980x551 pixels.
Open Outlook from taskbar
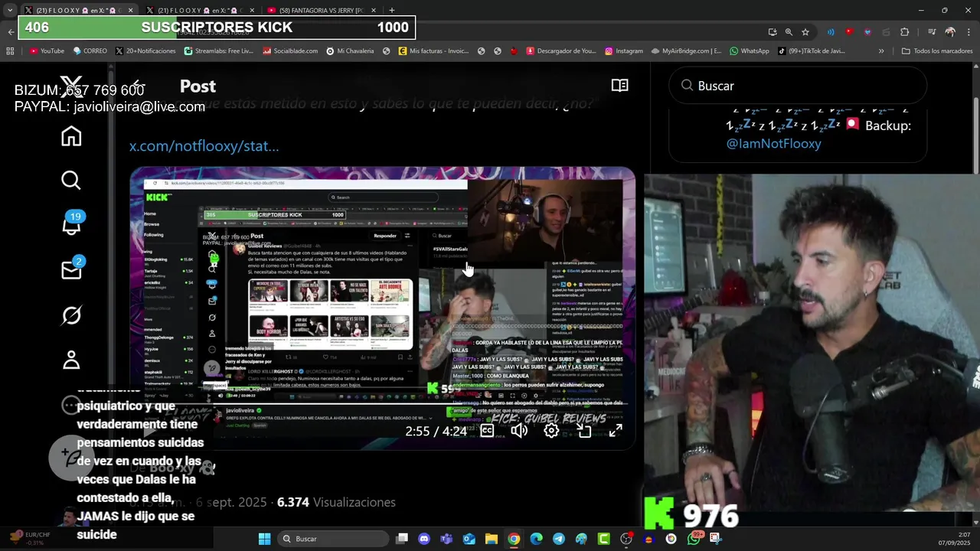click(x=469, y=539)
